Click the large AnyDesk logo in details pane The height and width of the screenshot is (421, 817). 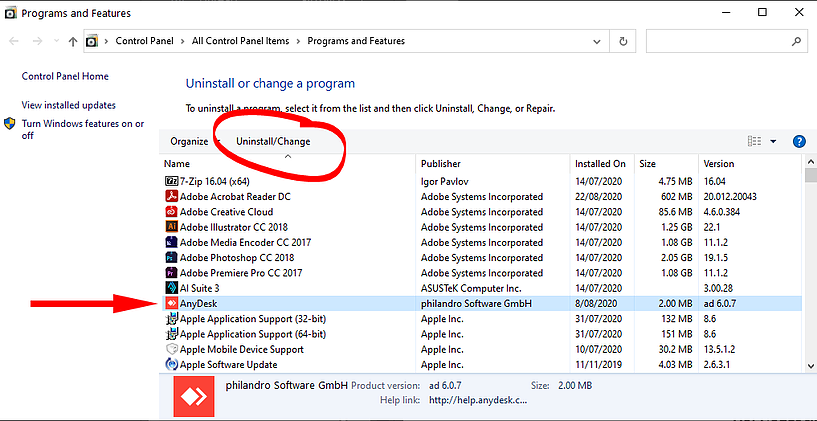point(193,397)
